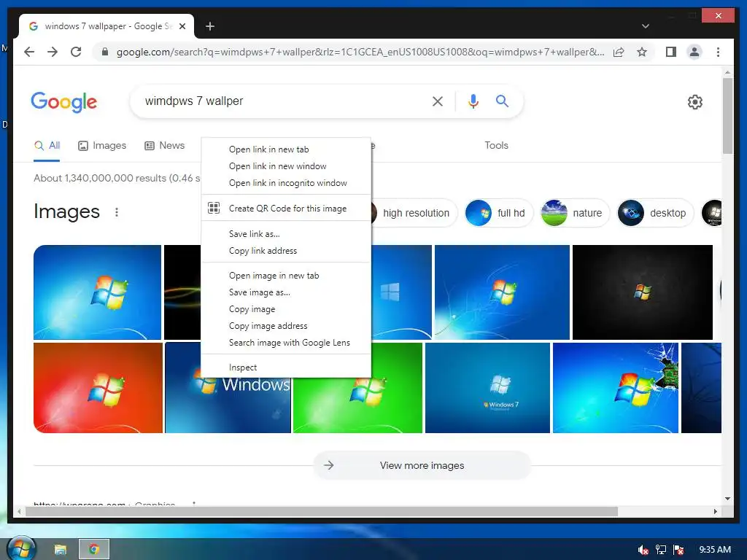Open Google quick settings gear

[x=694, y=101]
